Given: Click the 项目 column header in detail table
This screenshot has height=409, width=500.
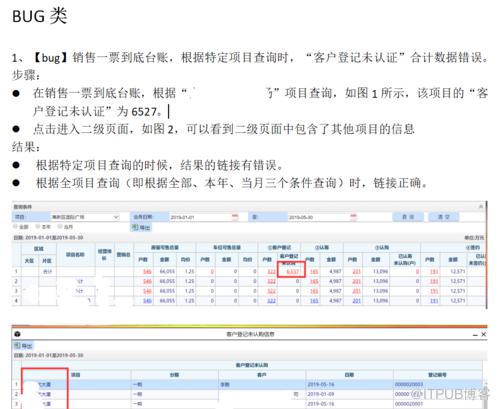Looking at the screenshot, I should click(76, 375).
